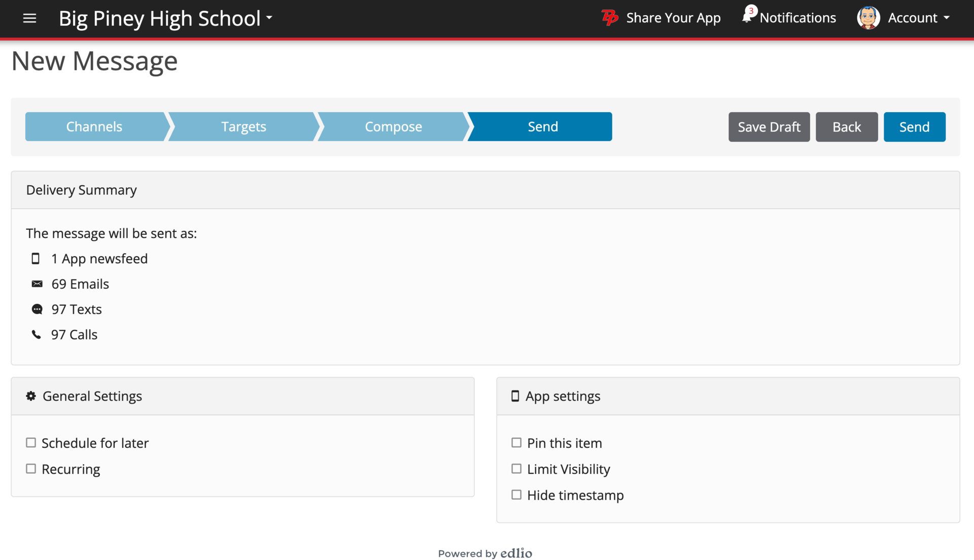
Task: Go to the Channels step
Action: click(x=94, y=127)
